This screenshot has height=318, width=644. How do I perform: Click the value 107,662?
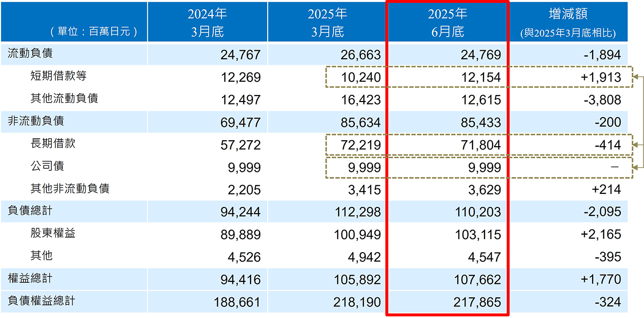tap(478, 280)
